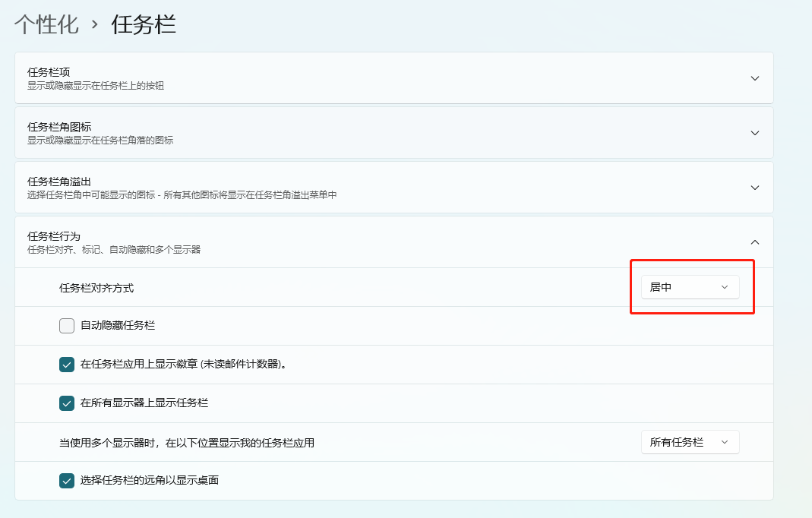Enable the 自动隐藏任务栏 checkbox
Image resolution: width=812 pixels, height=518 pixels.
(x=67, y=326)
